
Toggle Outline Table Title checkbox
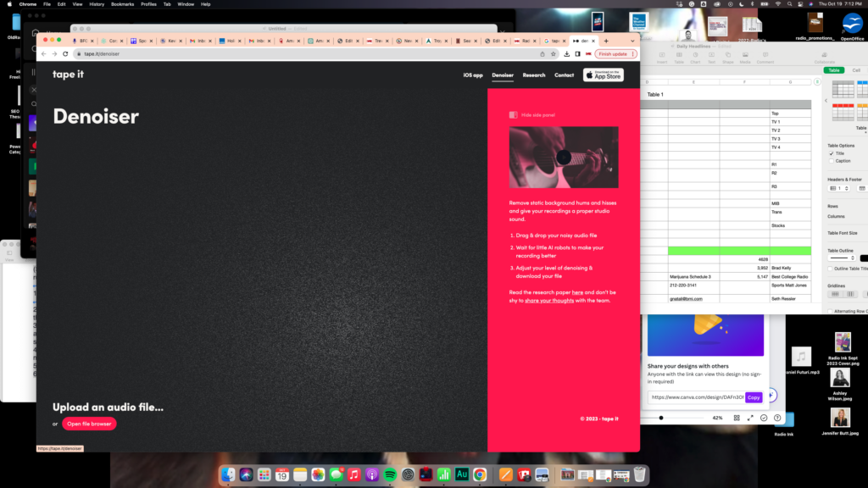[x=831, y=269]
